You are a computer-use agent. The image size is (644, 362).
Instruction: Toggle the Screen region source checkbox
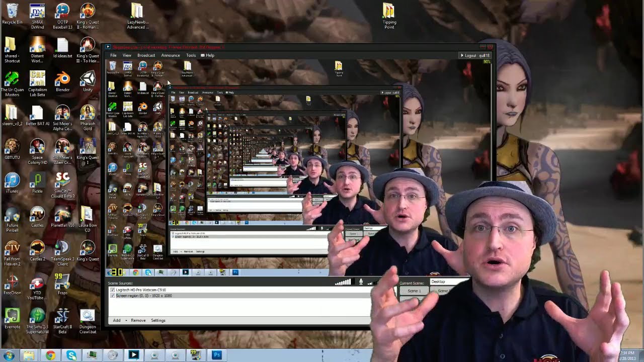(112, 296)
